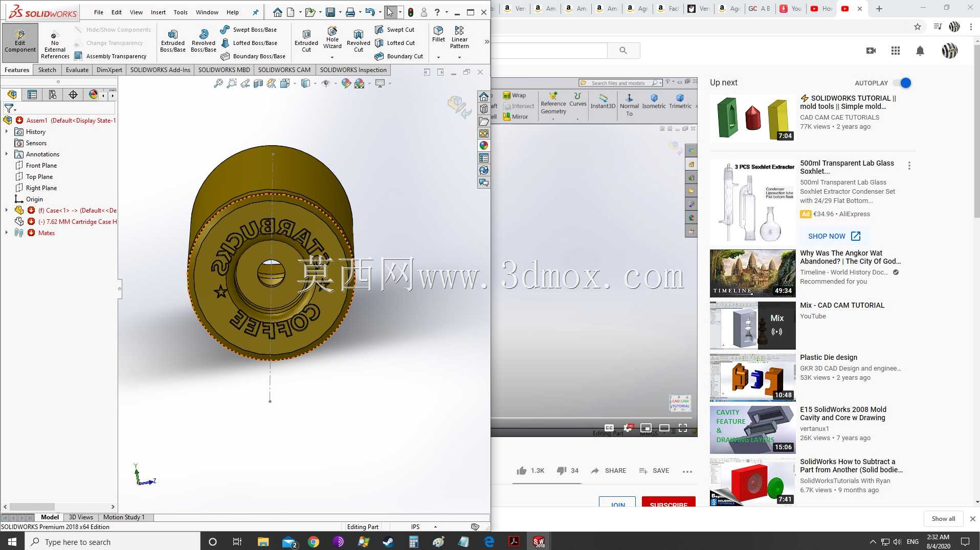Image resolution: width=980 pixels, height=550 pixels.
Task: Click the SHARE button under video
Action: pos(608,471)
